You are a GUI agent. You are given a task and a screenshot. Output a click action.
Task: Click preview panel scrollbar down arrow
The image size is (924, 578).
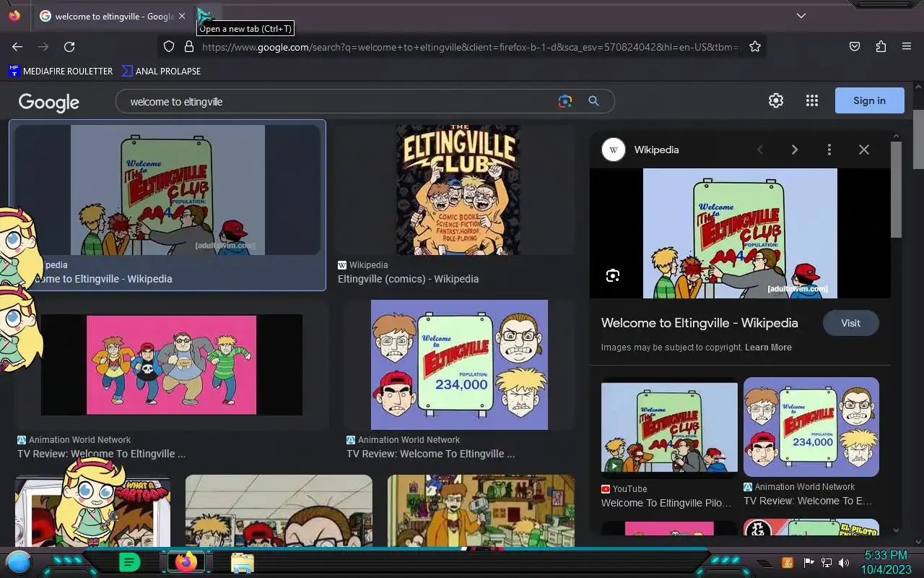point(896,530)
